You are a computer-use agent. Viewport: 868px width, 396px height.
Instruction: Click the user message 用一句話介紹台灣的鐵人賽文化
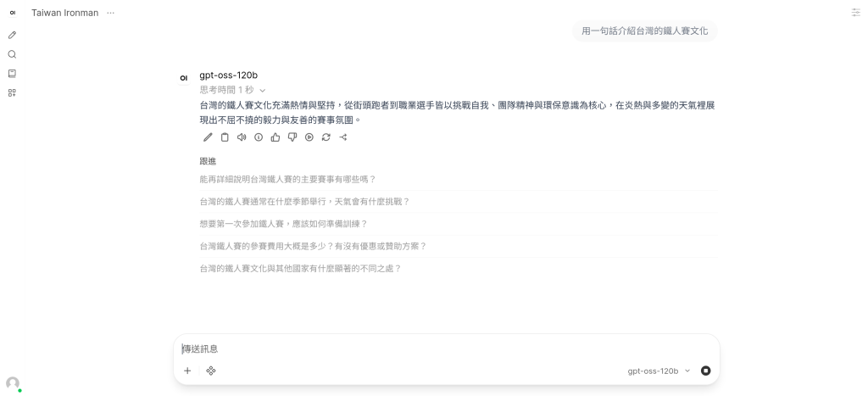pos(645,31)
